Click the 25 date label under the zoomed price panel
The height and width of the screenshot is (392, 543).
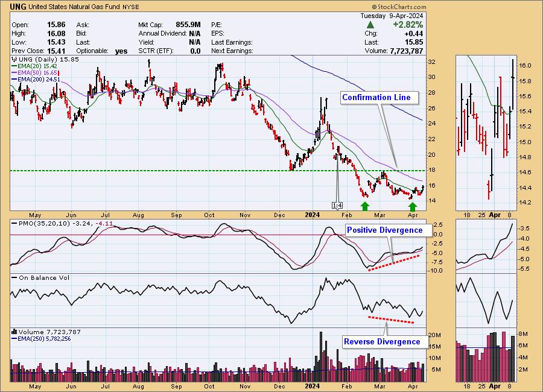point(481,215)
